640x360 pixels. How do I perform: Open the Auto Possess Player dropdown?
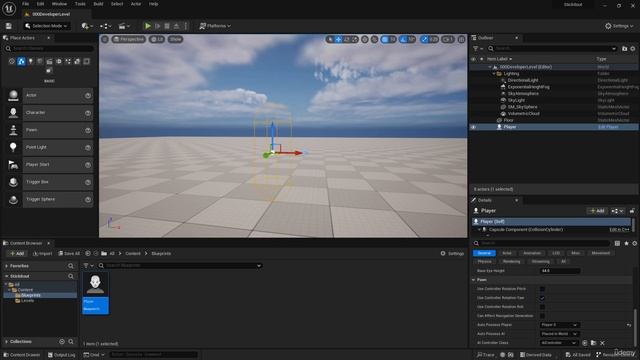point(560,325)
